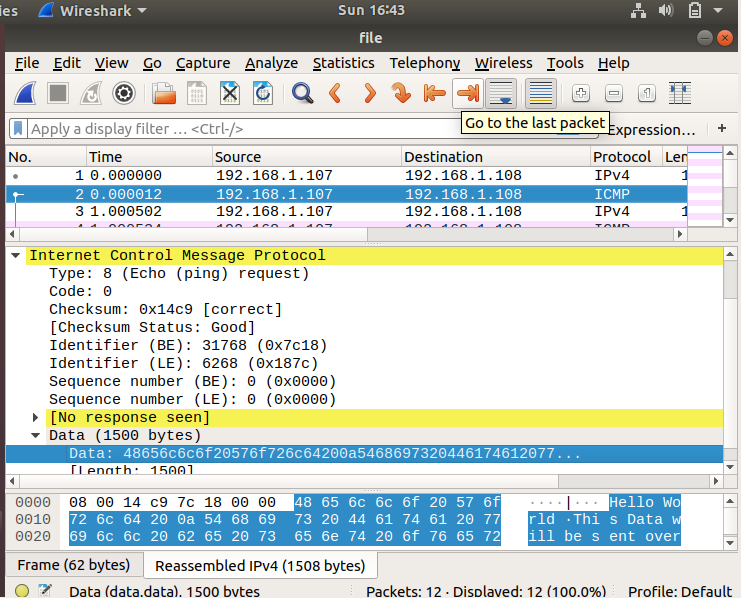Close the current capture file icon
Viewport: 741px width, 598px height.
pyautogui.click(x=230, y=94)
